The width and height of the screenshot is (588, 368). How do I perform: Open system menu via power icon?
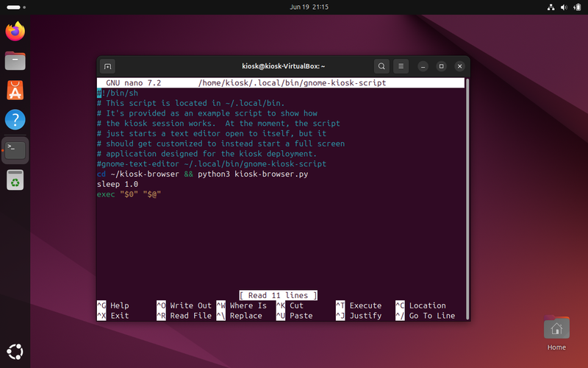pyautogui.click(x=576, y=7)
